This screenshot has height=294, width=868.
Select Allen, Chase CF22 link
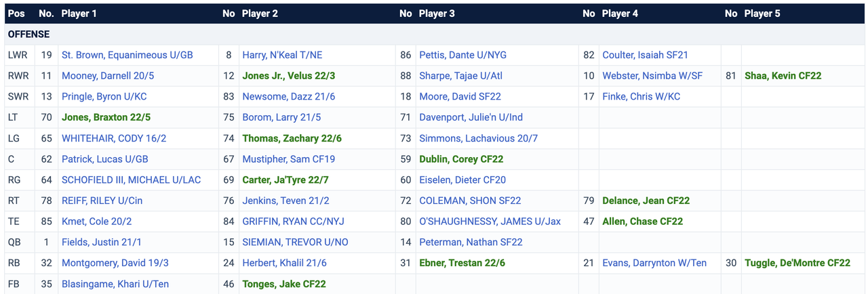pos(642,222)
